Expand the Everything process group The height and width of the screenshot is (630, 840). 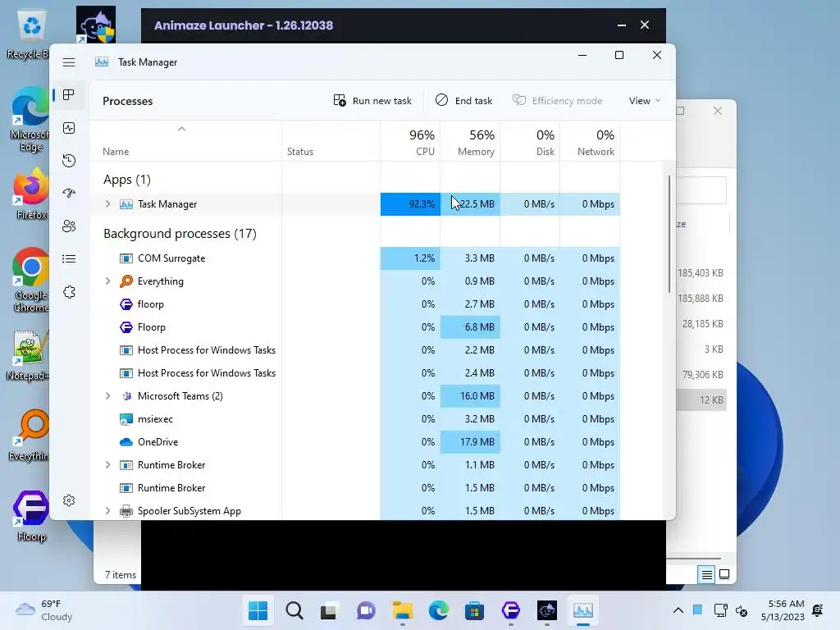pos(107,281)
